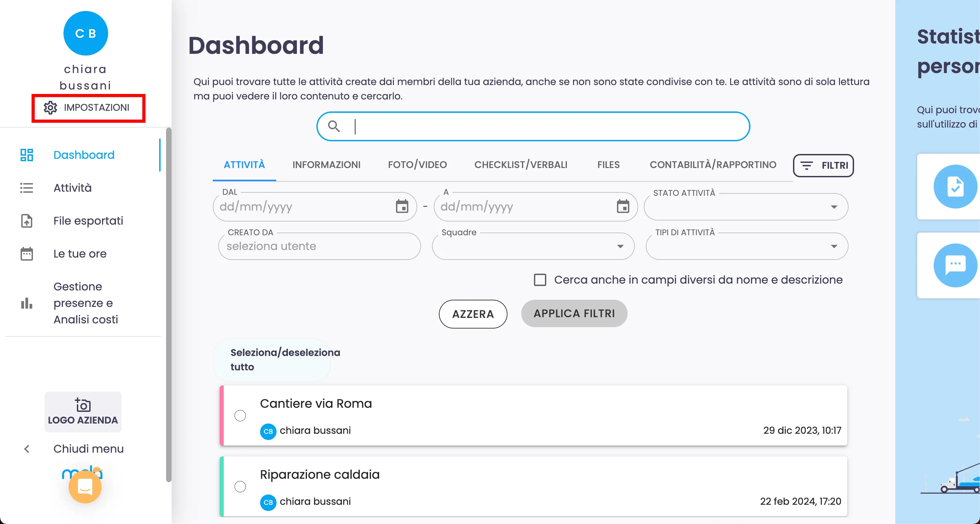
Task: Upload company logo via camera icon
Action: 83,405
